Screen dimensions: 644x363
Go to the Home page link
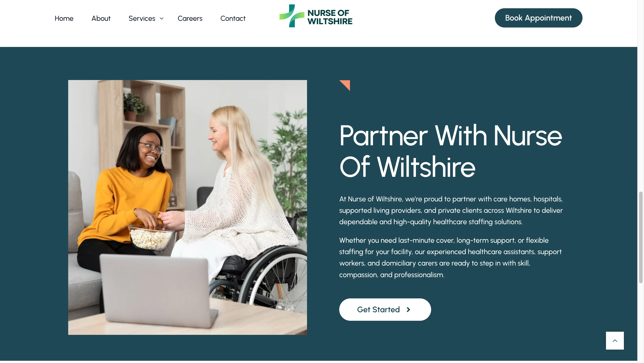point(64,18)
